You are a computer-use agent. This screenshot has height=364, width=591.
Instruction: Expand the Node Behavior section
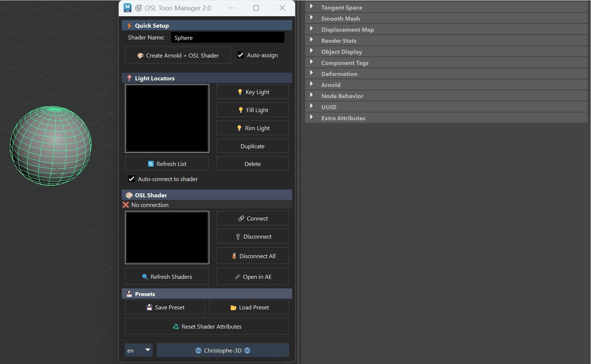(311, 95)
